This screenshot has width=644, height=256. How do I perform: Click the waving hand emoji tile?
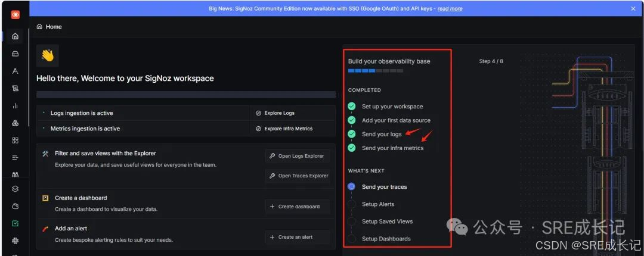coord(48,55)
